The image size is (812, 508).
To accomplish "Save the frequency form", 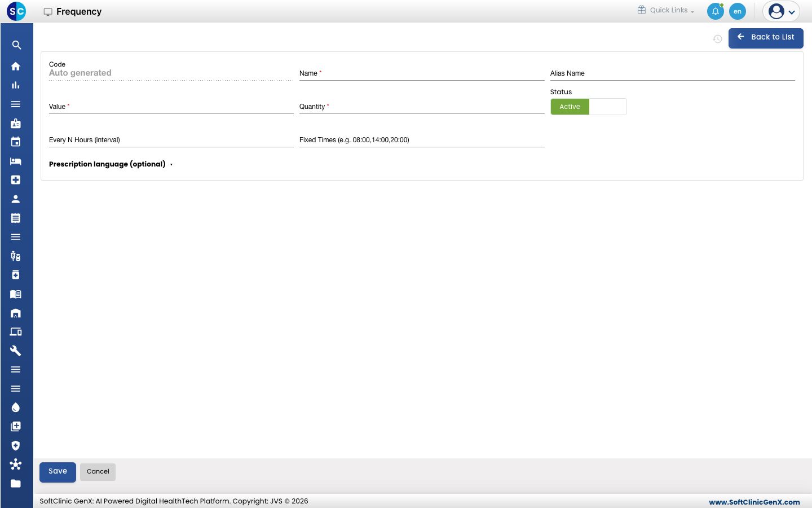I will (58, 472).
